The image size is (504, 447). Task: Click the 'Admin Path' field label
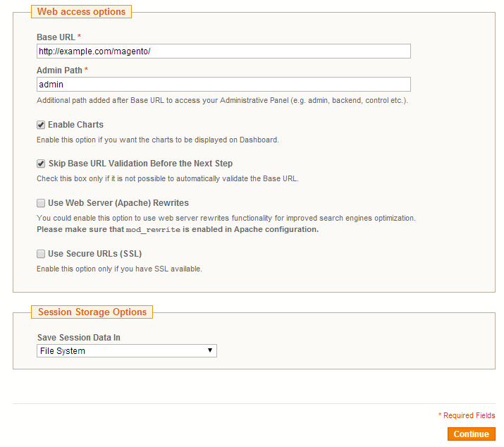click(x=59, y=71)
